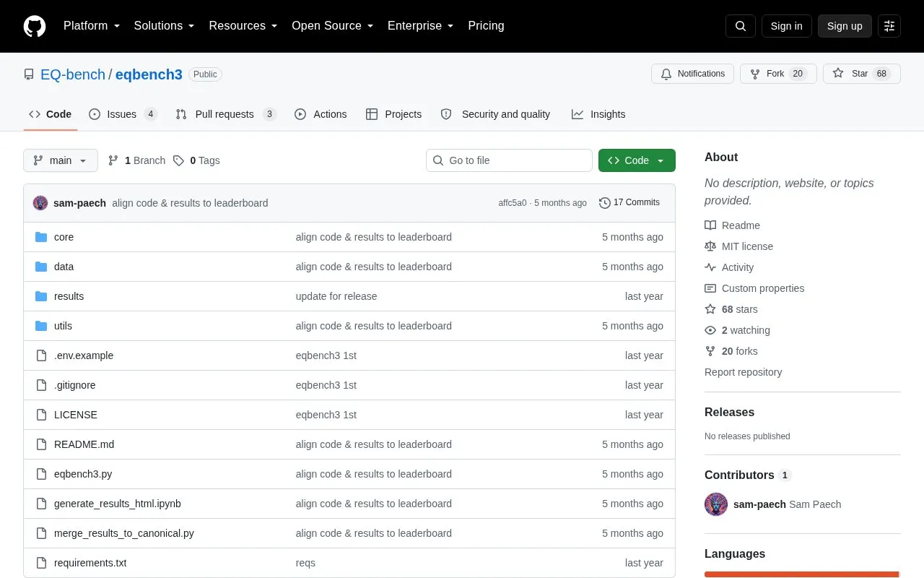The image size is (924, 578).
Task: Click the Readme book icon
Action: coord(710,225)
